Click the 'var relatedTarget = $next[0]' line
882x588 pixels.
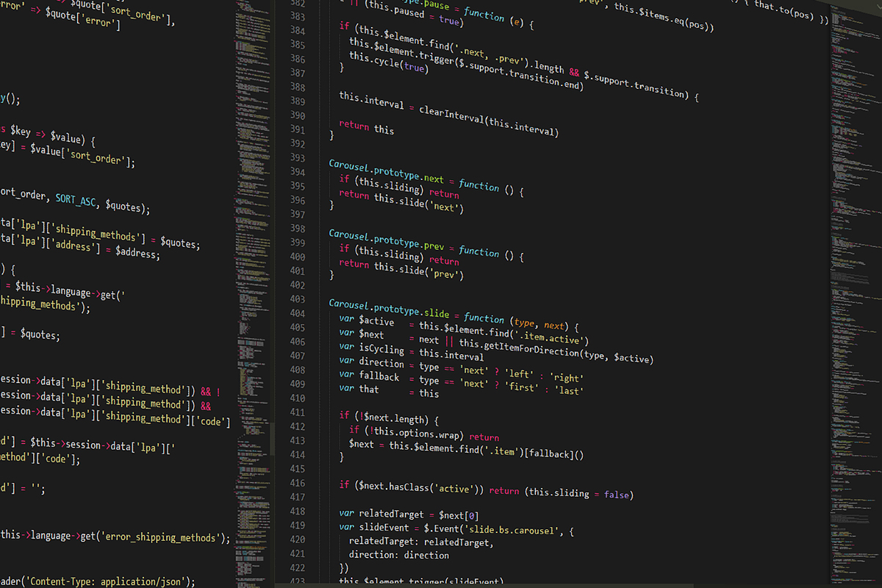tap(409, 514)
